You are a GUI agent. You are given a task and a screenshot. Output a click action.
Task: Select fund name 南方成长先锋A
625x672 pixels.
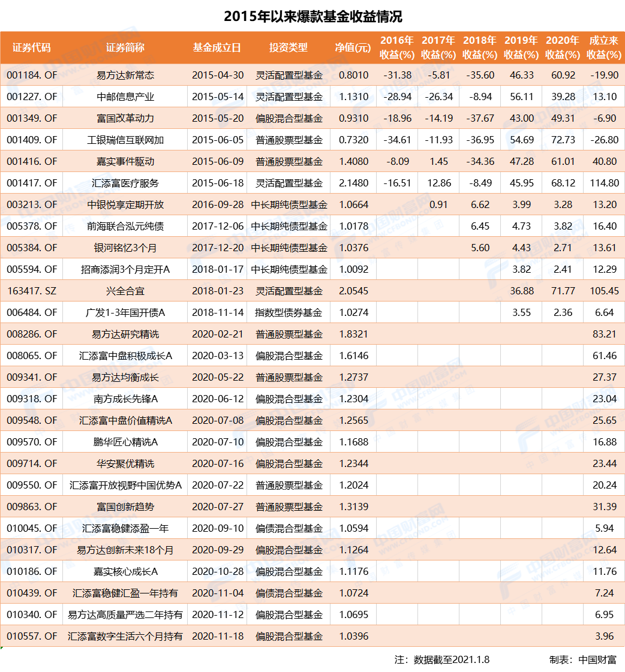pyautogui.click(x=125, y=399)
